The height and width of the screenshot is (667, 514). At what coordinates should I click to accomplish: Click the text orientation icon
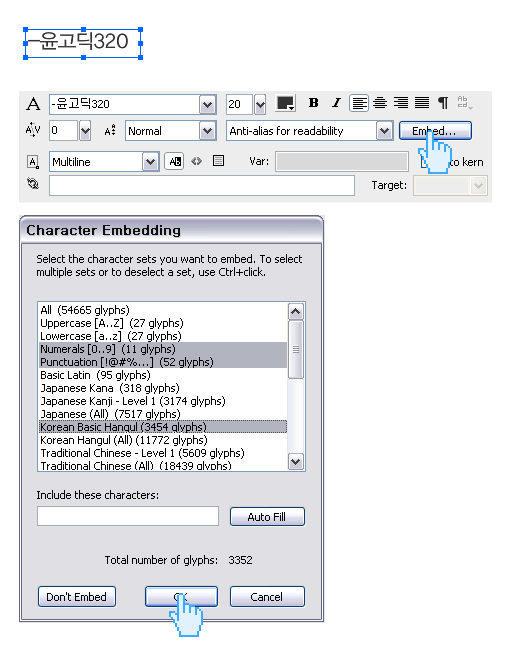click(x=464, y=103)
